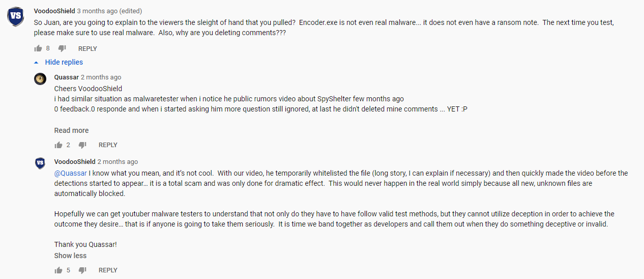Reply to VoodooShield's top comment
This screenshot has width=644, height=279.
pyautogui.click(x=87, y=49)
